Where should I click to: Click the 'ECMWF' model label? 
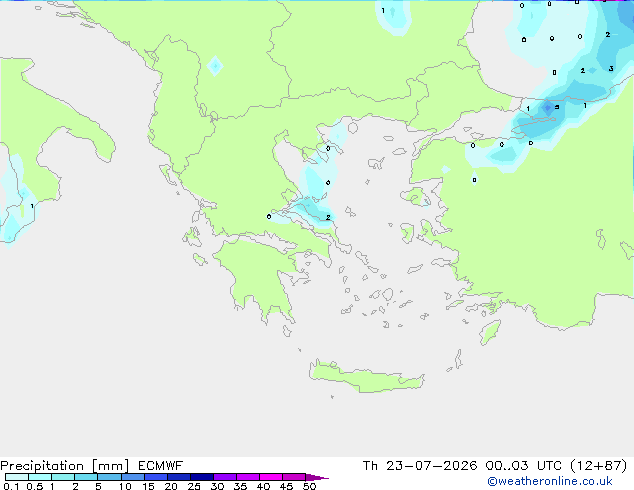coord(161,466)
